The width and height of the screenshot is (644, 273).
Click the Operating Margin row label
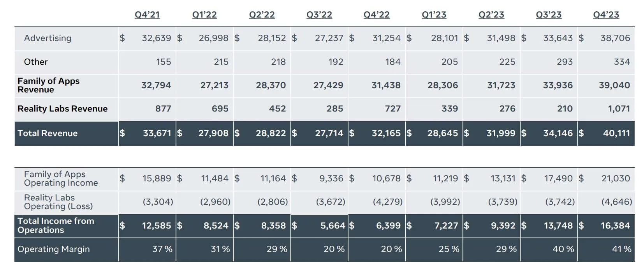point(54,249)
